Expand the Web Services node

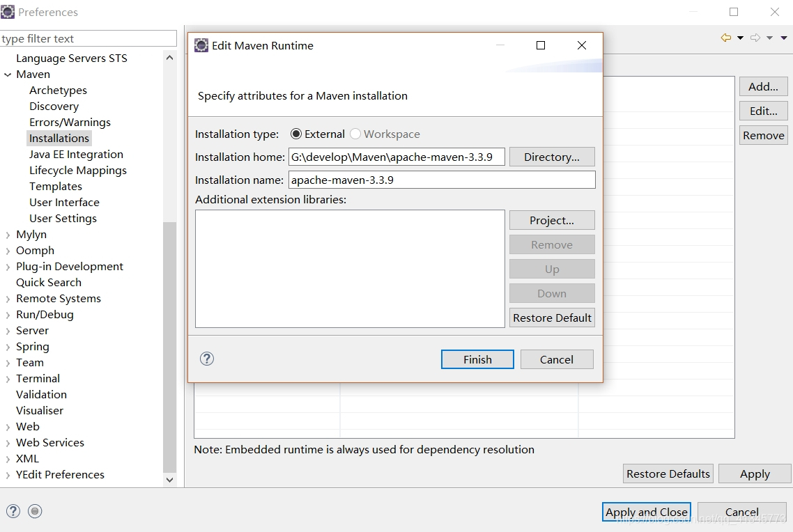tap(8, 443)
